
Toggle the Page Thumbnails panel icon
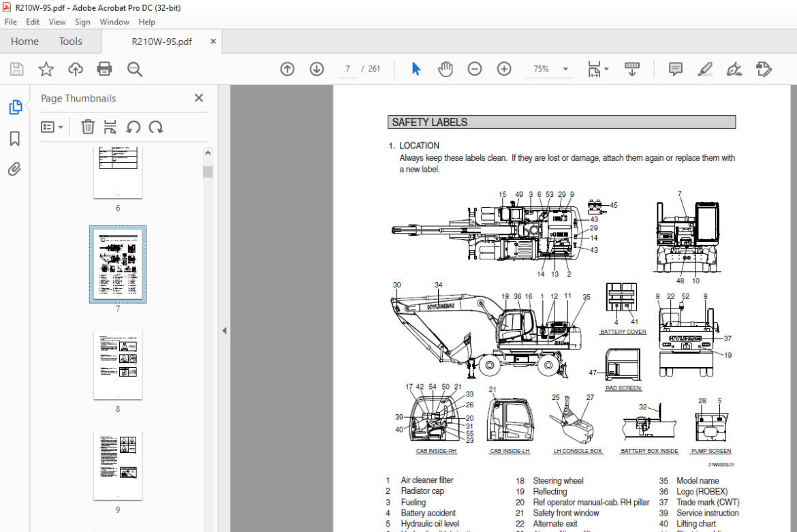[x=15, y=107]
